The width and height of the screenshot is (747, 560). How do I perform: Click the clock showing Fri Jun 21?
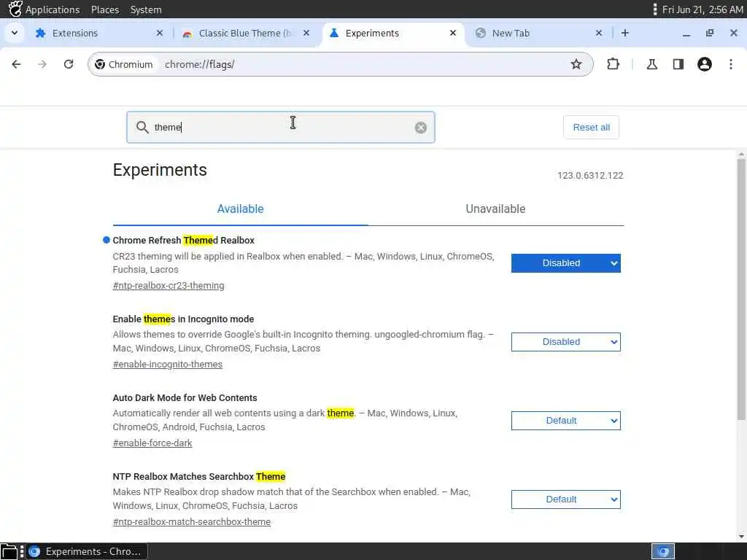703,9
